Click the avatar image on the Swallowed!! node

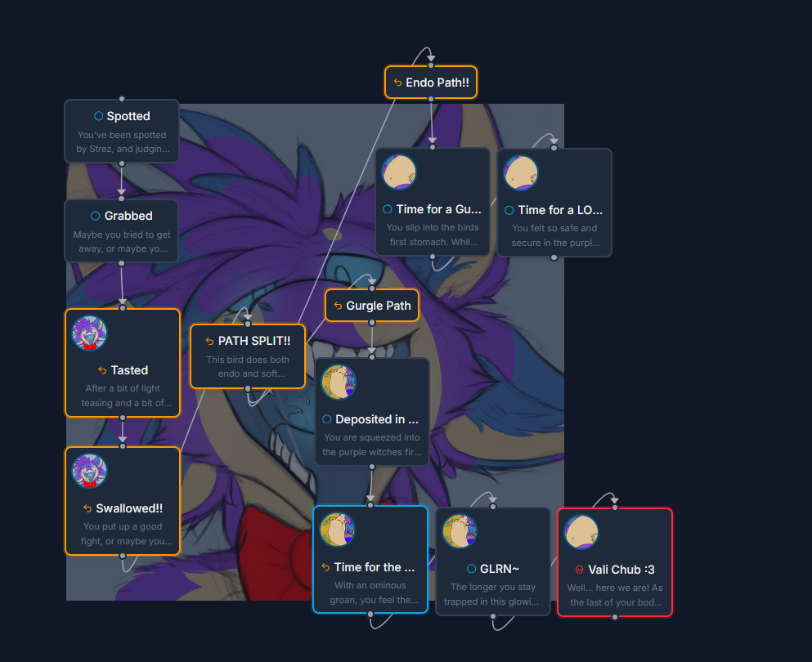click(90, 471)
